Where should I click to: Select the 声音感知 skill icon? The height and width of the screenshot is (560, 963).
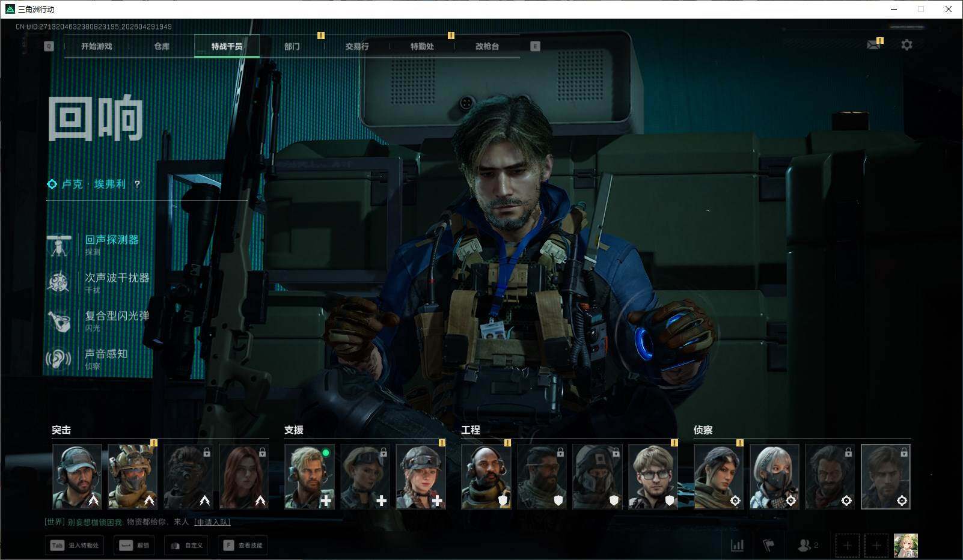59,359
